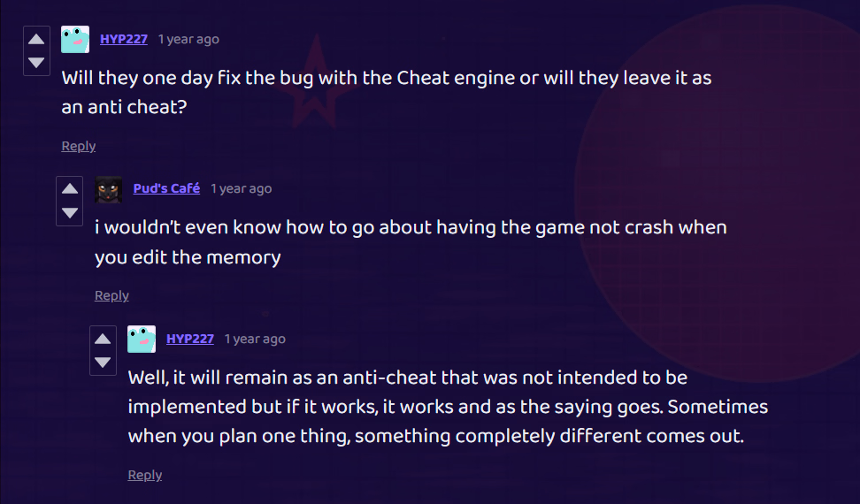
Task: Reply to HYP227's Cheat engine bug question
Action: point(79,146)
